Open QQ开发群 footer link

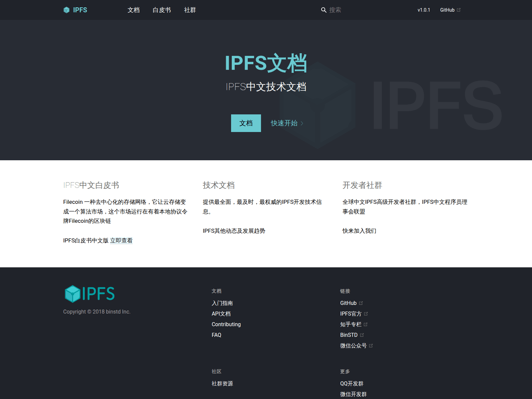point(352,384)
